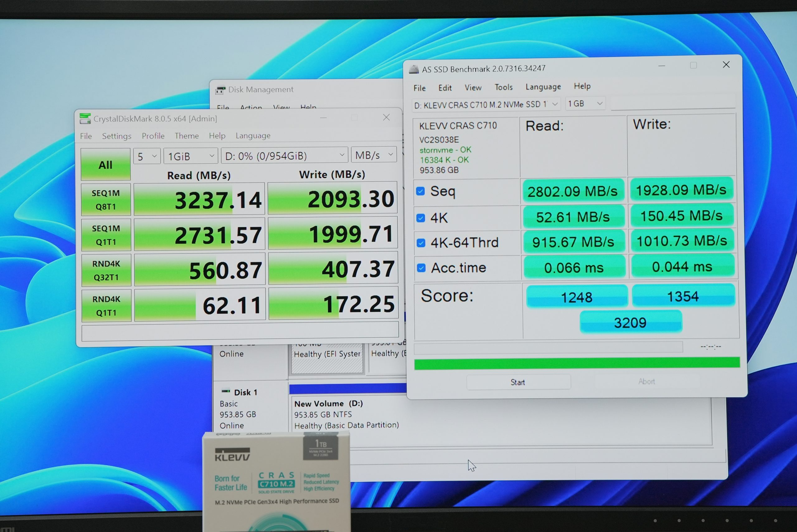Open CrystalDiskMark Profile menu
Viewport: 797px width, 532px height.
pos(153,136)
